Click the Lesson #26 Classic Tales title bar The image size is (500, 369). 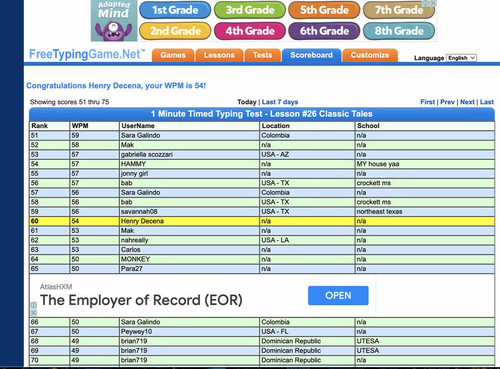262,114
